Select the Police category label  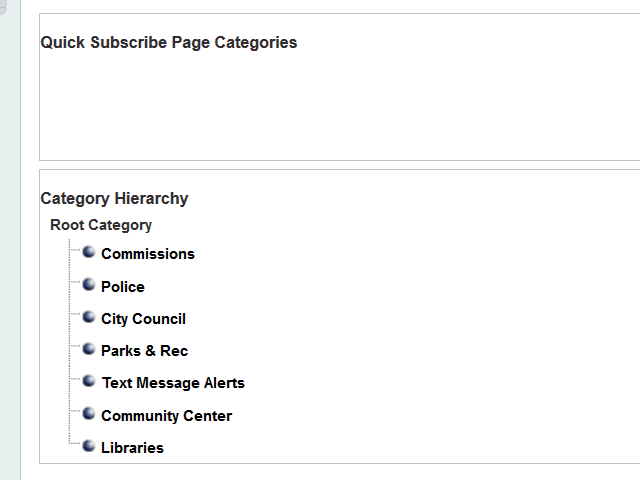point(123,287)
